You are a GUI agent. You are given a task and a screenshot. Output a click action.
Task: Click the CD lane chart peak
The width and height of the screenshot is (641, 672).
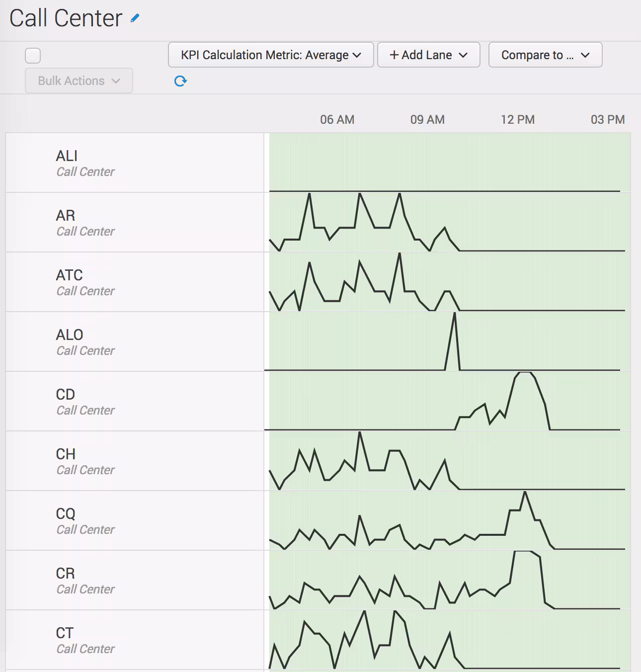[x=524, y=374]
